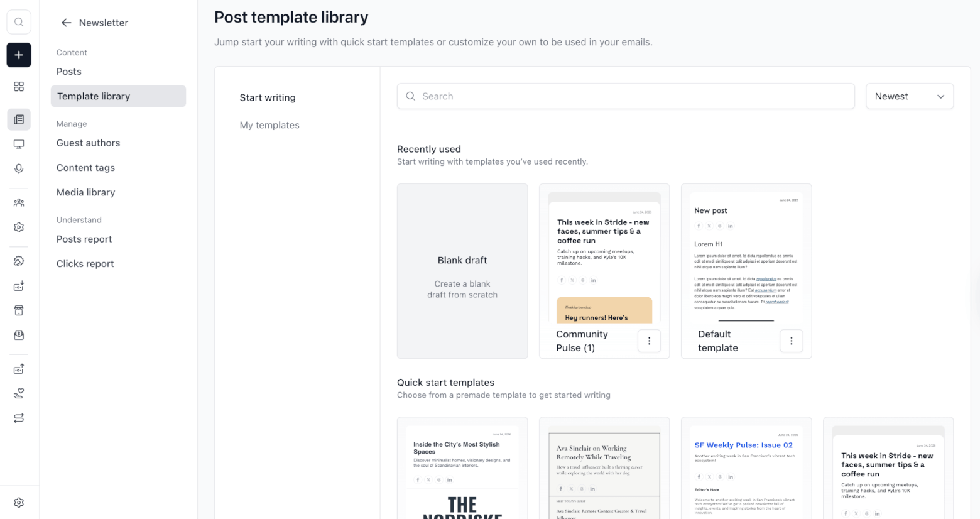Click the rocket growth icon in rail

19,261
